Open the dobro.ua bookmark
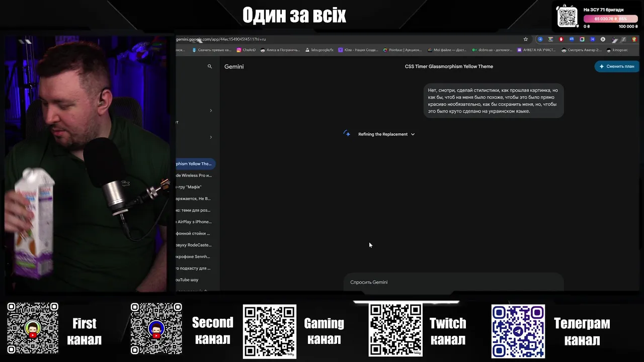 492,50
